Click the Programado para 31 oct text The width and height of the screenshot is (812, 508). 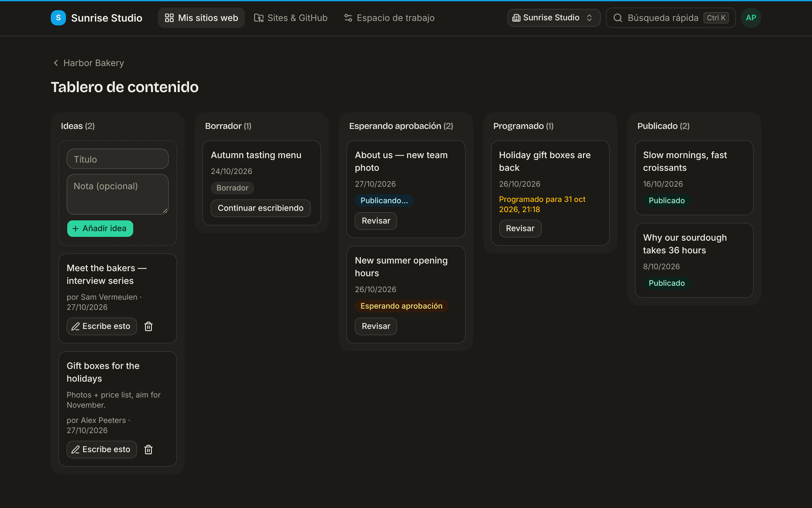542,204
